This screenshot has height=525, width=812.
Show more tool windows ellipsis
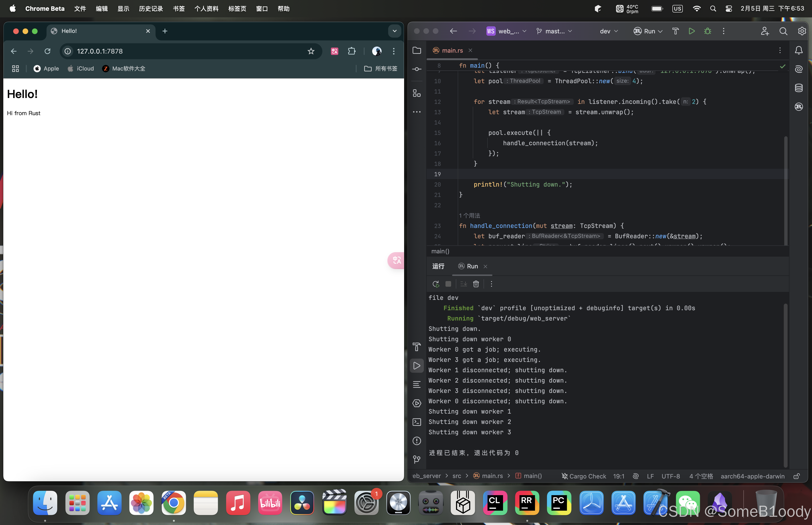417,112
